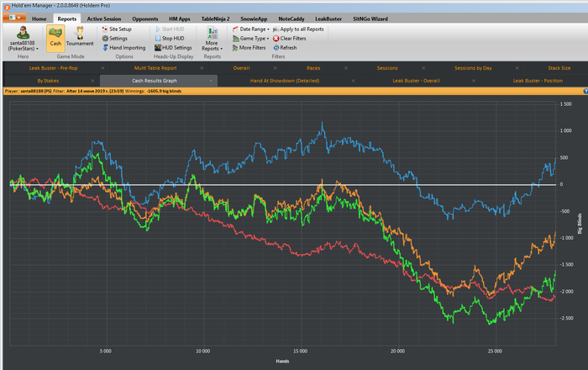Open Hand Importing

(x=123, y=48)
